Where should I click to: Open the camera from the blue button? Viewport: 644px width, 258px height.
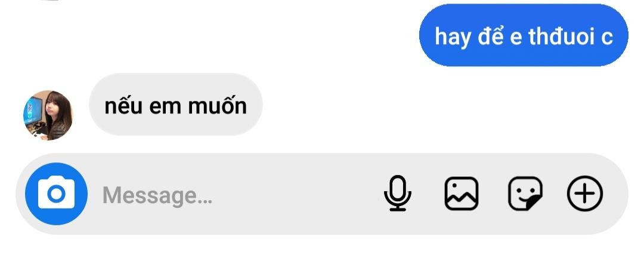click(56, 194)
